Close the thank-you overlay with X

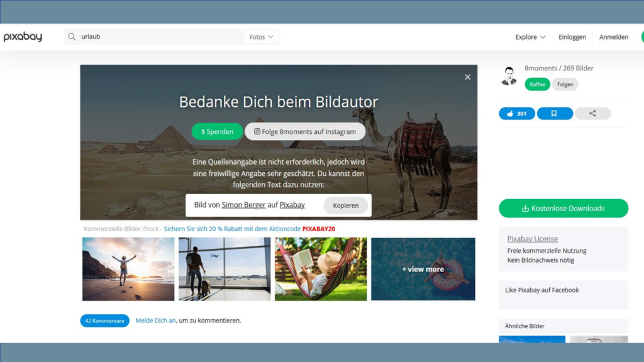click(467, 77)
